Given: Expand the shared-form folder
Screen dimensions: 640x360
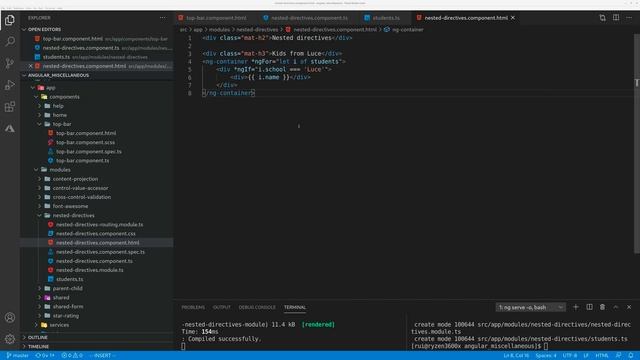Looking at the screenshot, I should tap(68, 307).
